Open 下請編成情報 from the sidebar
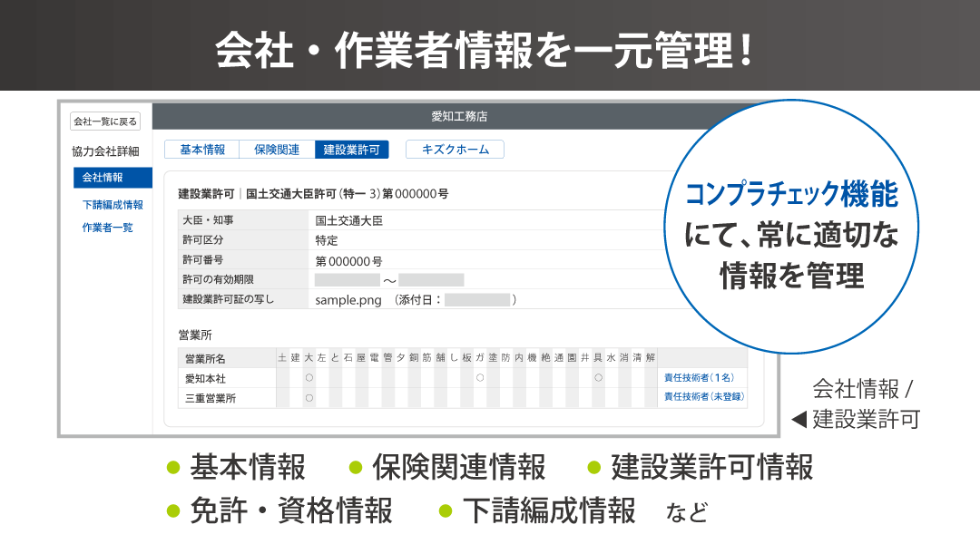 pyautogui.click(x=113, y=205)
